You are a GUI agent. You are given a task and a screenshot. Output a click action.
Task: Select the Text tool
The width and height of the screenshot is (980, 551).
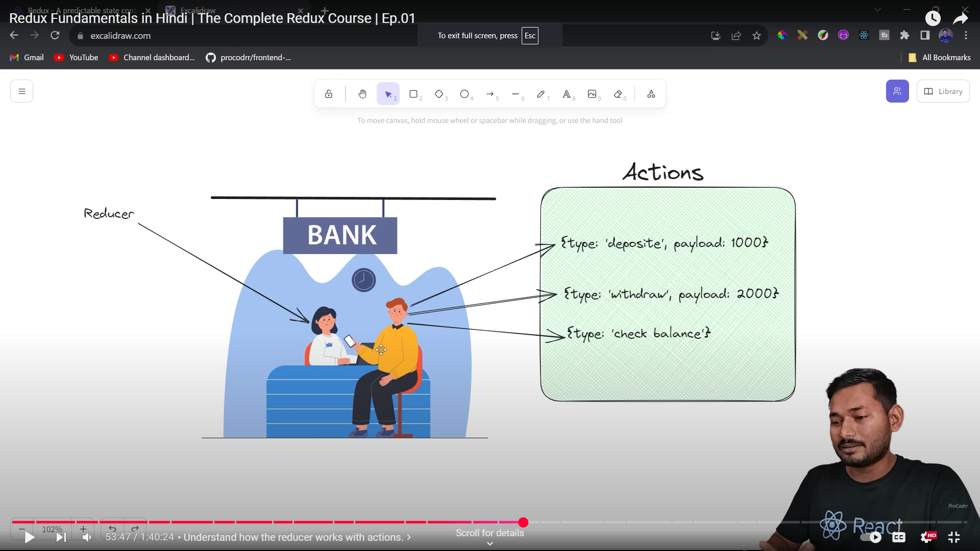pyautogui.click(x=567, y=94)
